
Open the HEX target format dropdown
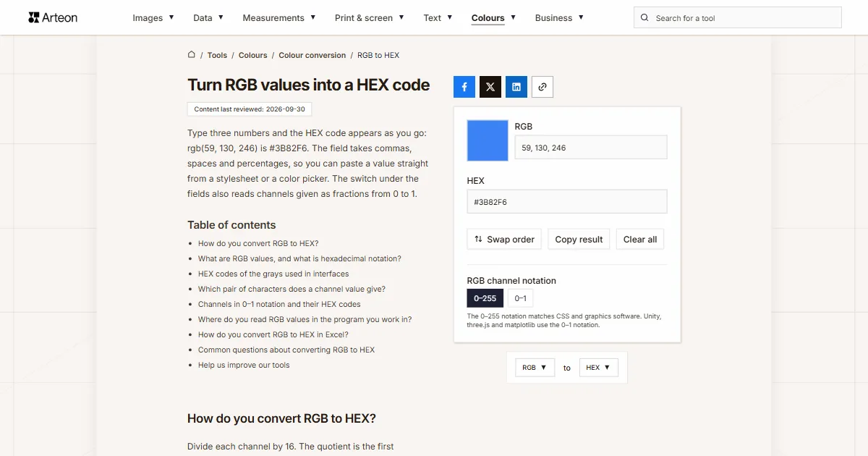599,368
